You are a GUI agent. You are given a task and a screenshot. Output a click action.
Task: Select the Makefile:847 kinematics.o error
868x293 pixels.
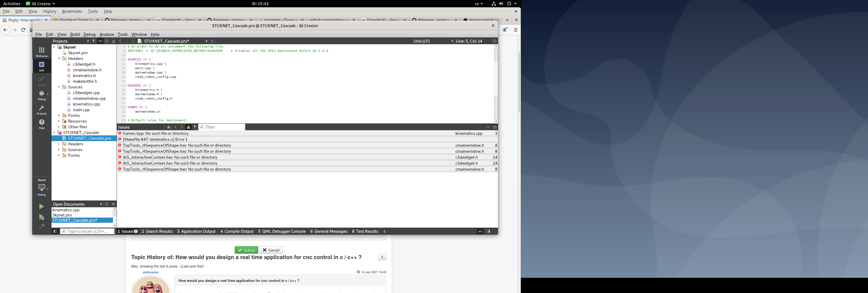pos(307,139)
